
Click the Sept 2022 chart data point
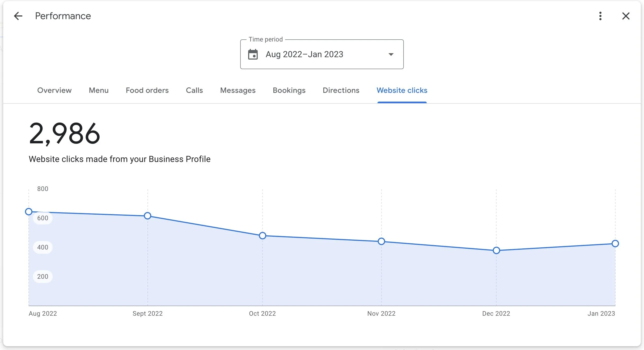[x=147, y=216]
